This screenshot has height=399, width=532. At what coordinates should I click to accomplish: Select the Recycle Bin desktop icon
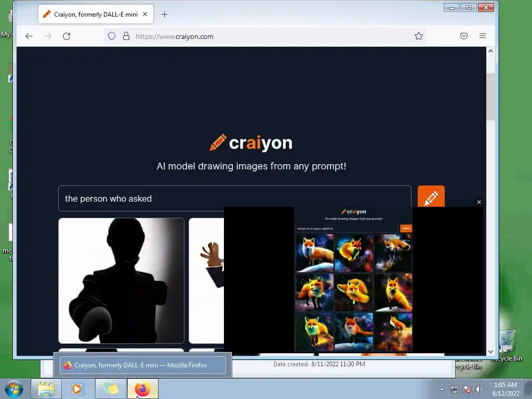(507, 345)
